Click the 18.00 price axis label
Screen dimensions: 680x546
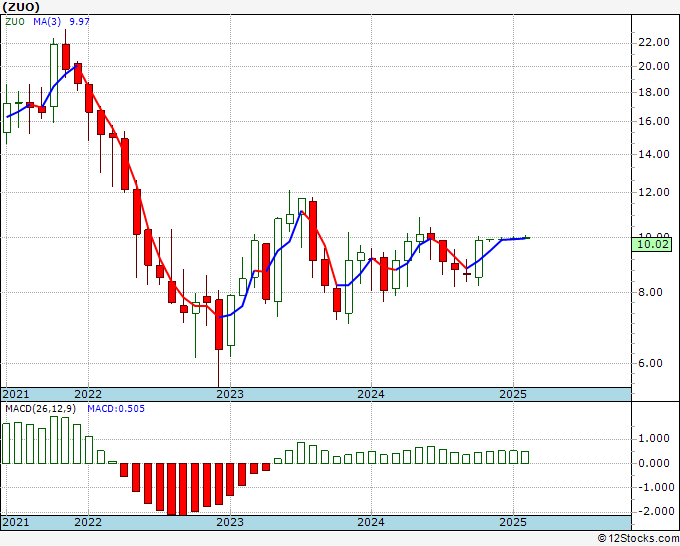pyautogui.click(x=654, y=92)
